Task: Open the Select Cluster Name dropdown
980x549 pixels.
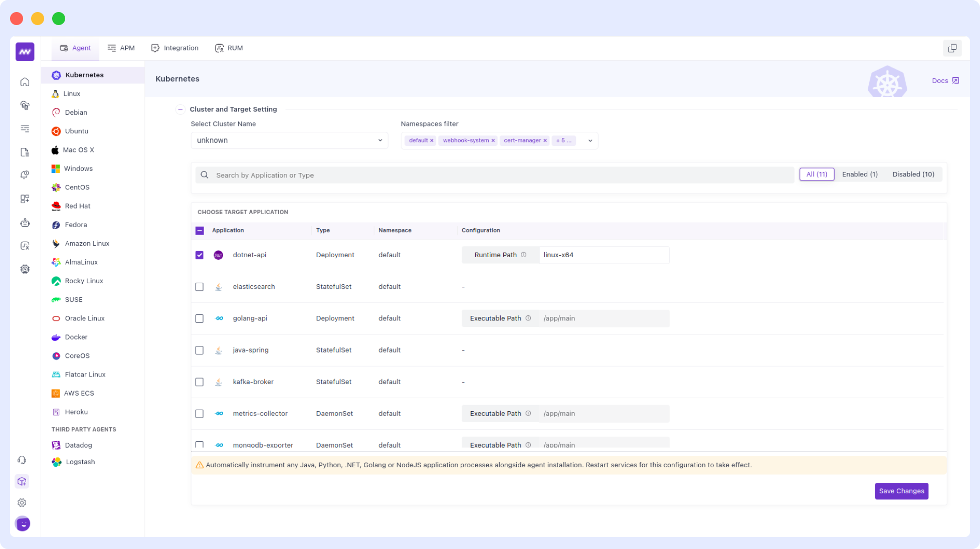Action: tap(289, 140)
